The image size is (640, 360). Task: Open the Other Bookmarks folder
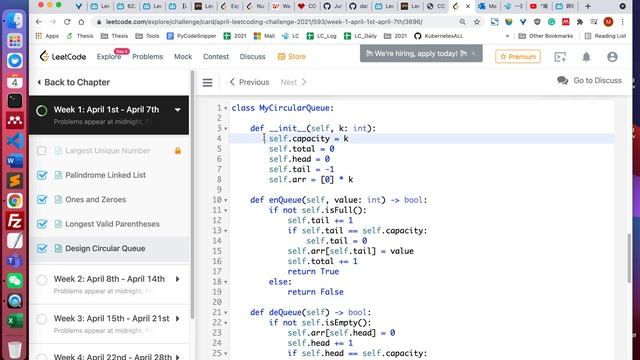[x=546, y=36]
